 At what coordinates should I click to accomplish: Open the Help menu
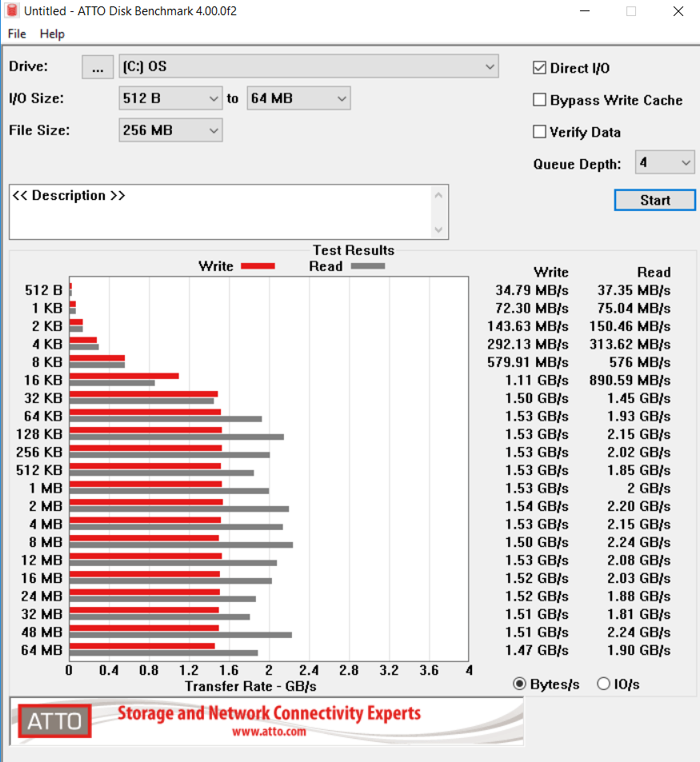[52, 34]
